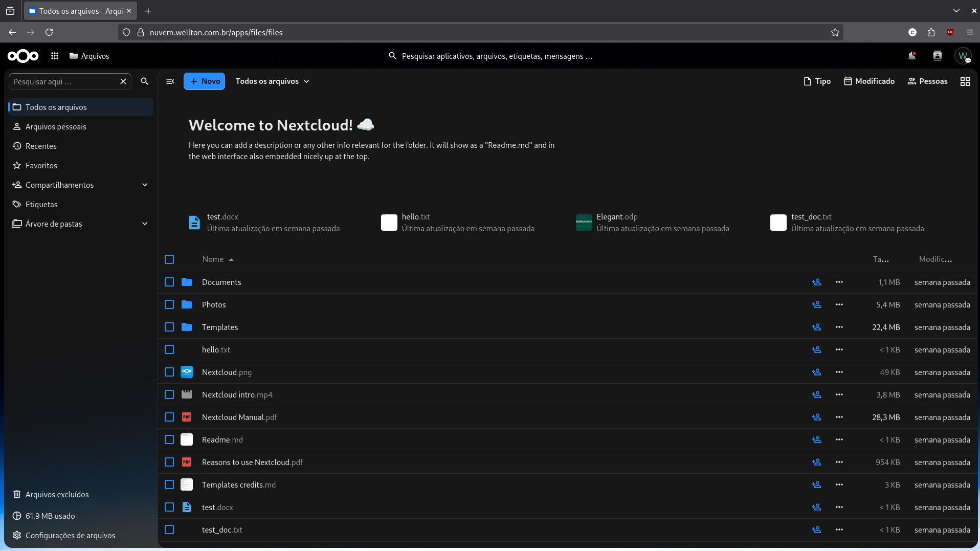Open the Favoritos view

point(81,165)
